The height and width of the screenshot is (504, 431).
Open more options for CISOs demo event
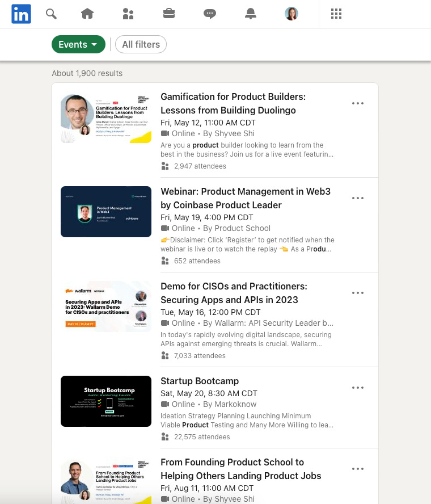(x=358, y=293)
